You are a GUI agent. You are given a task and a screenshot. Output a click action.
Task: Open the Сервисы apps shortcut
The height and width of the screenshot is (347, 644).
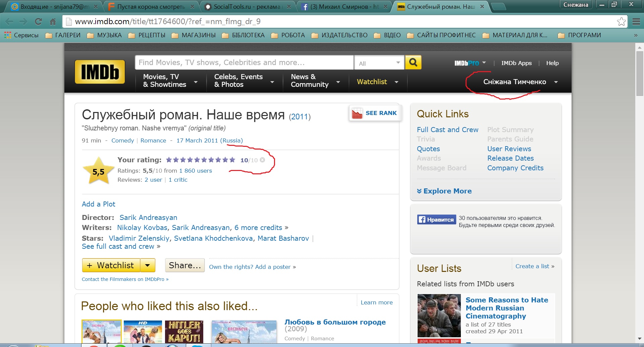[21, 35]
